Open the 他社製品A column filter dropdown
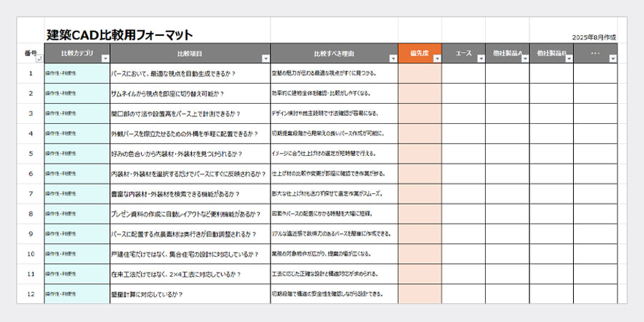The image size is (644, 322). pyautogui.click(x=525, y=59)
